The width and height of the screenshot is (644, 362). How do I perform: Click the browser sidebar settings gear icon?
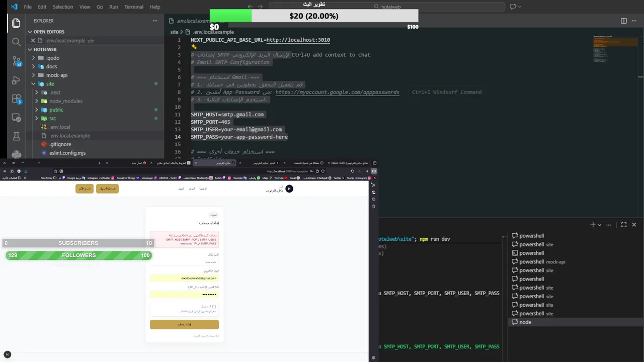pyautogui.click(x=374, y=358)
